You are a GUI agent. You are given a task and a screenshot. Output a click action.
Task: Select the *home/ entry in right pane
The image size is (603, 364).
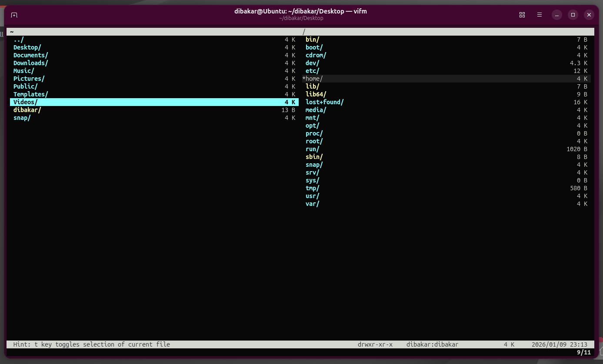[x=314, y=79]
